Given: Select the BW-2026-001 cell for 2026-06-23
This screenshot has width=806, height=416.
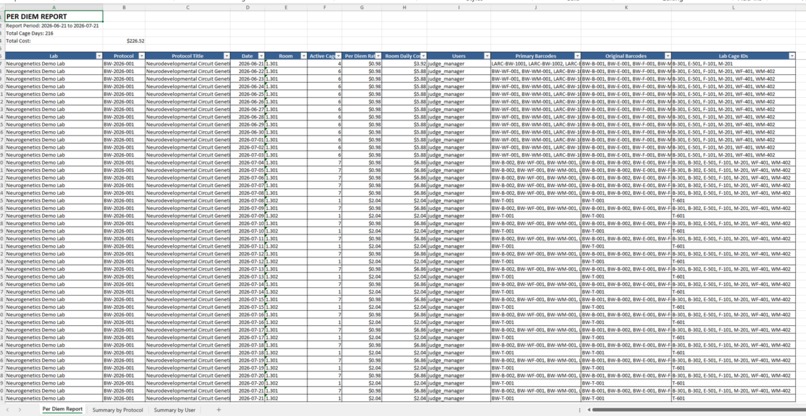Looking at the screenshot, I should pyautogui.click(x=124, y=79).
